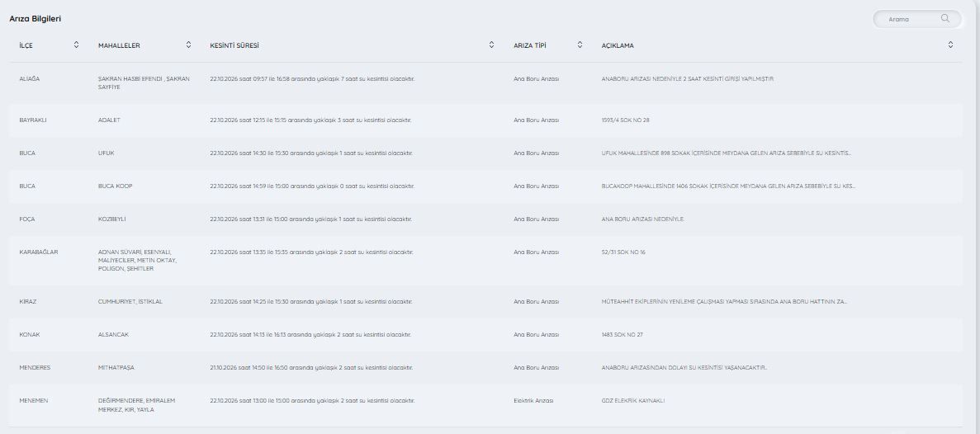The image size is (980, 434).
Task: Sort table by İLÇE column arrows
Action: coord(76,45)
